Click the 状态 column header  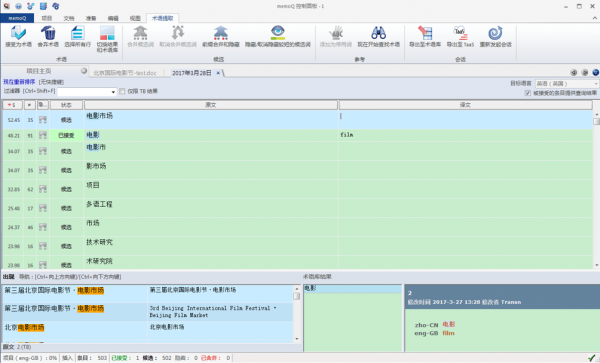click(66, 105)
